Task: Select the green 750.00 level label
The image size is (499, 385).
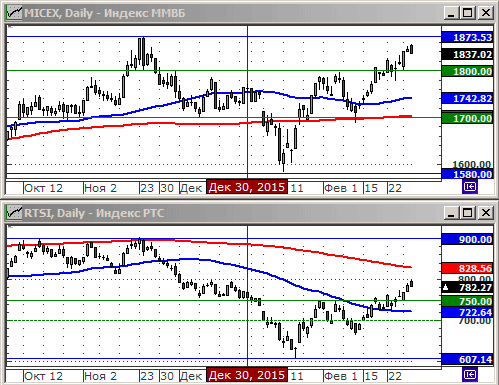Action: point(467,301)
